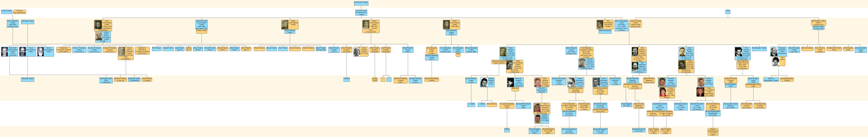The image size is (868, 137).
Task: Select Казимир (Кузьма) Станиславович Гулевич (1884-1980)
Action: coord(201,25)
